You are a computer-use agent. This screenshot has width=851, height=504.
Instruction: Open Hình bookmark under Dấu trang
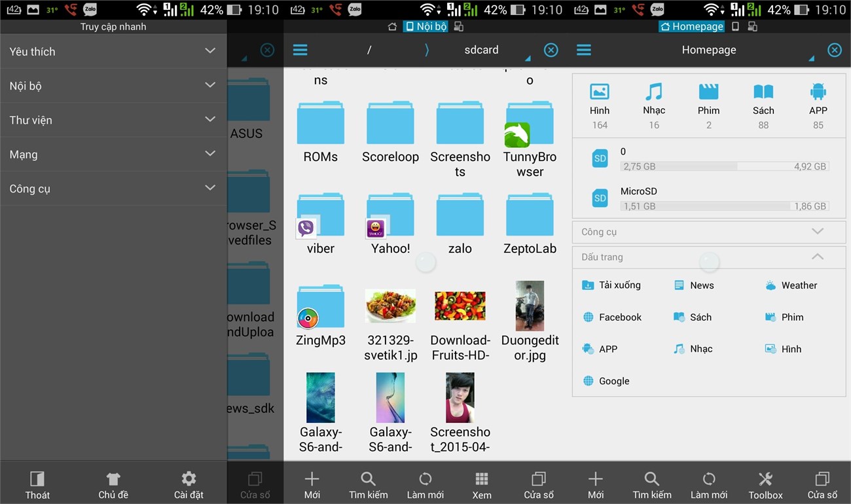coord(783,349)
